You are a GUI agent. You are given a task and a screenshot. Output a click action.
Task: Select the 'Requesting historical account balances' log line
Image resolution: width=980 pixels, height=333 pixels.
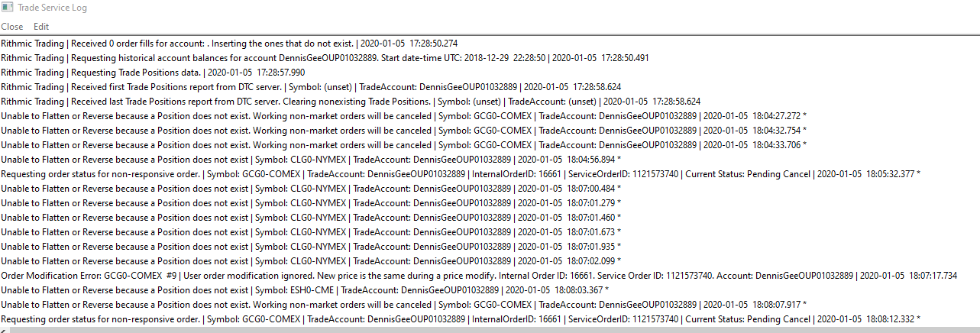tap(306, 58)
